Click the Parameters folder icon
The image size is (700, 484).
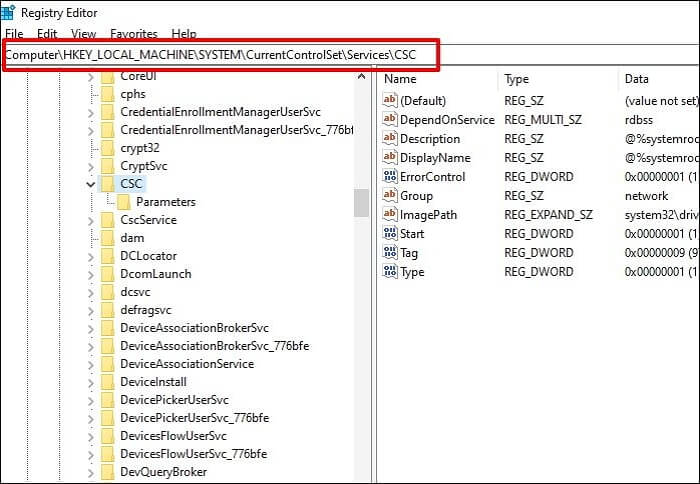point(124,202)
